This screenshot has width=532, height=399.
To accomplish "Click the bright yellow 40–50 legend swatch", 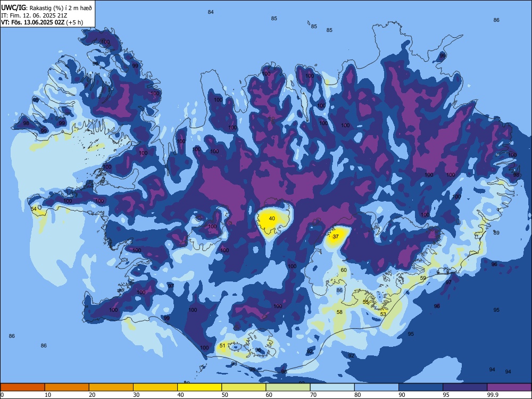I will click(199, 387).
